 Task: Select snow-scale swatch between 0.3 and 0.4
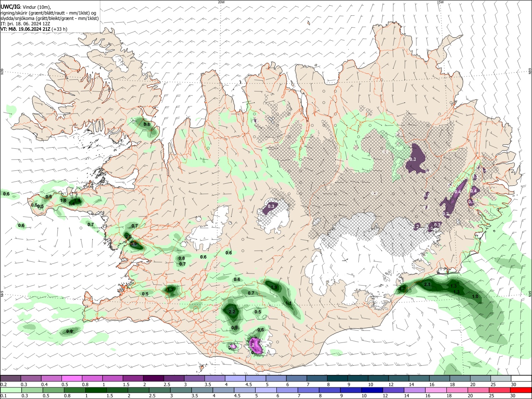31,378
